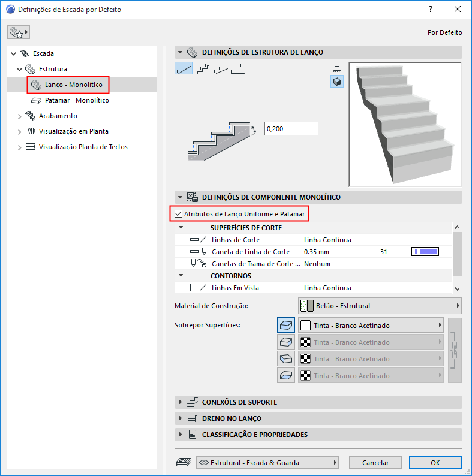The image size is (472, 476).
Task: Open the line sample for Linhas Em Vista
Action: point(410,288)
